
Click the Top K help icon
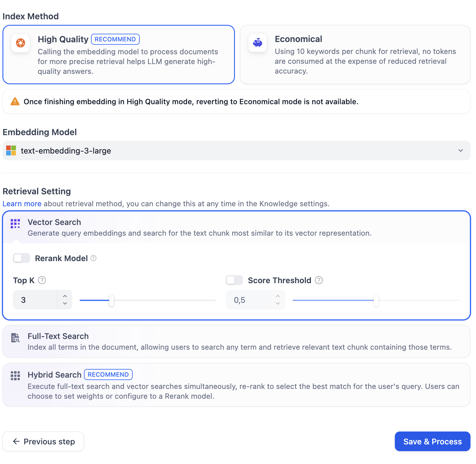coord(42,280)
